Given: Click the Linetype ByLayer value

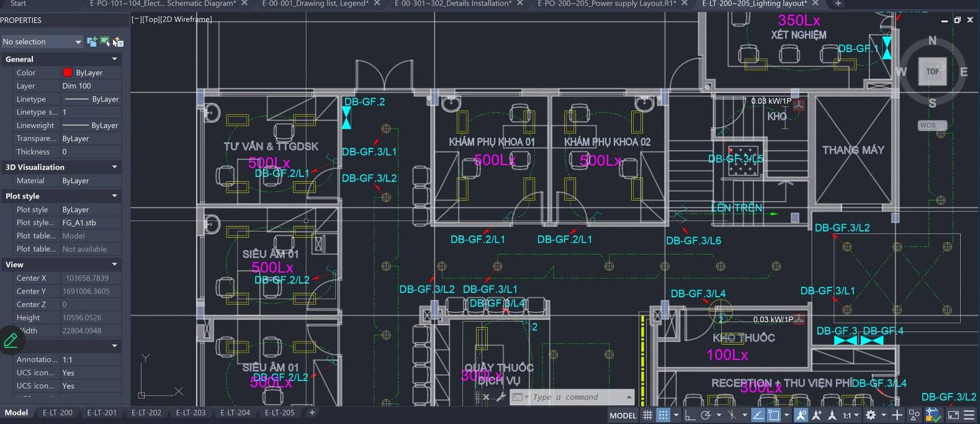Looking at the screenshot, I should pos(91,99).
